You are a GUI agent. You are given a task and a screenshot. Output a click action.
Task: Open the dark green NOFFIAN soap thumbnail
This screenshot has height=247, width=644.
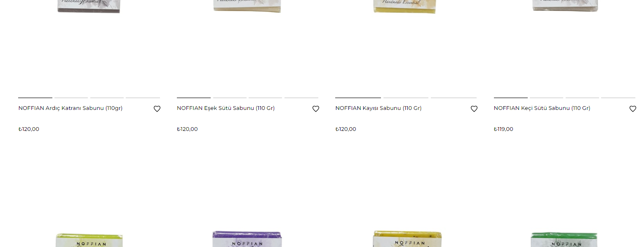pyautogui.click(x=564, y=240)
